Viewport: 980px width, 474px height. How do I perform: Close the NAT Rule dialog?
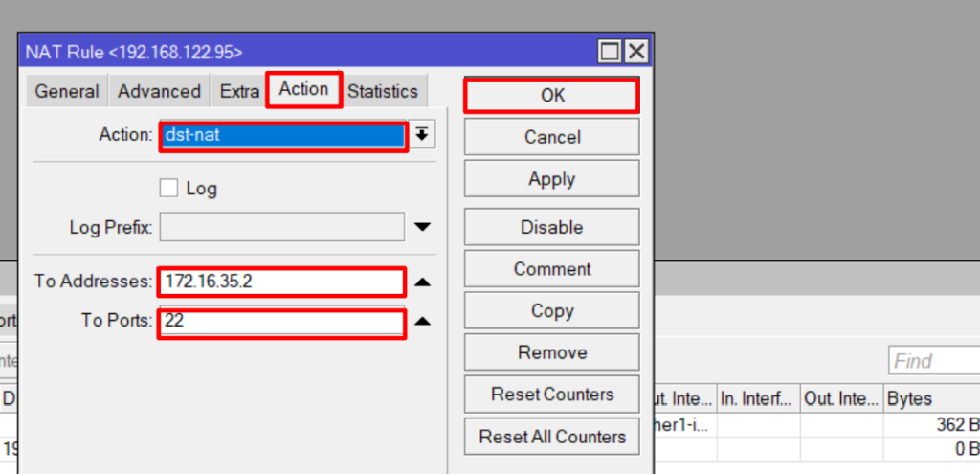[x=635, y=51]
